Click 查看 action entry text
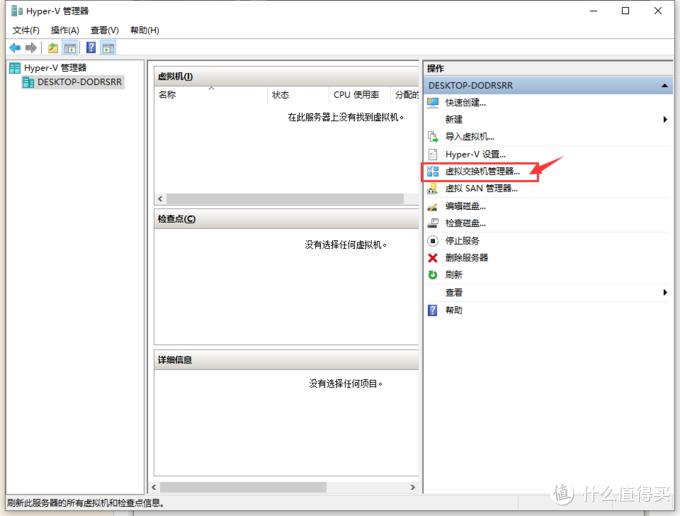Image resolution: width=680 pixels, height=516 pixels. 454,293
